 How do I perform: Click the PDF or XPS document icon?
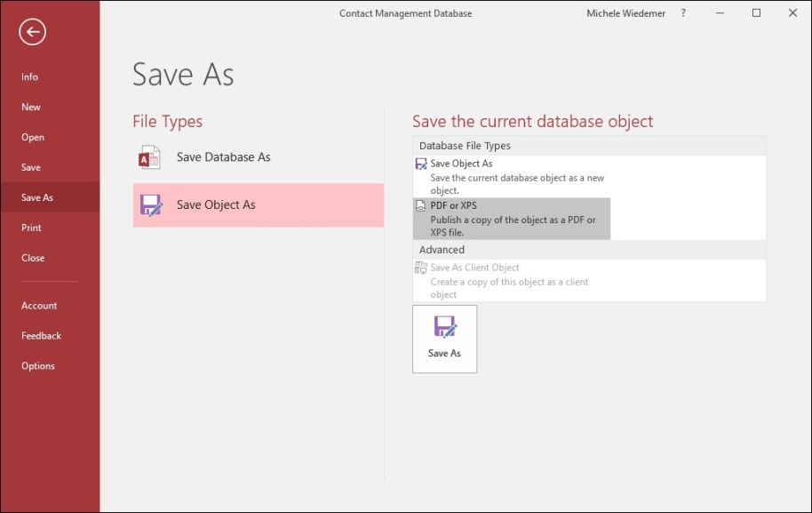pos(421,205)
